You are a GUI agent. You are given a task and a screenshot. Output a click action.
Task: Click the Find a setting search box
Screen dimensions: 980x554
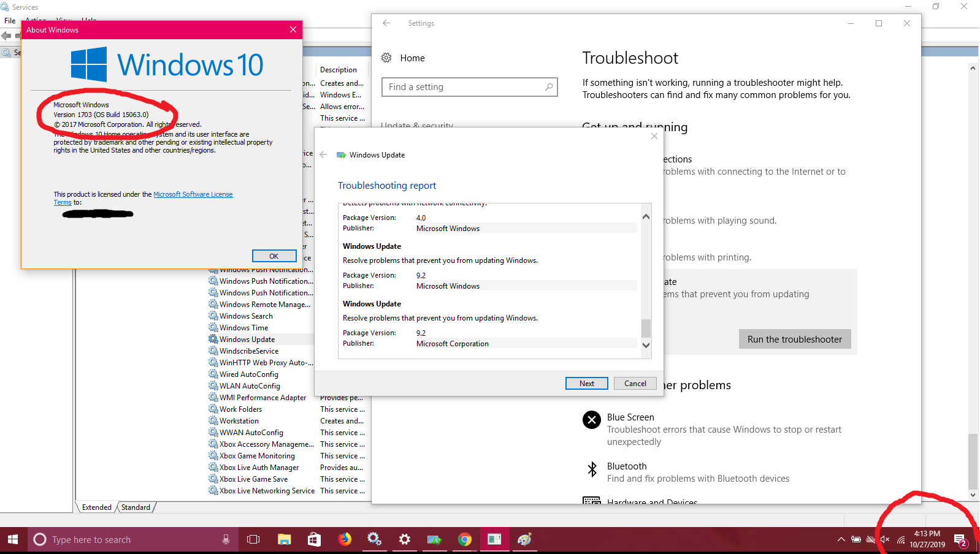pyautogui.click(x=469, y=87)
